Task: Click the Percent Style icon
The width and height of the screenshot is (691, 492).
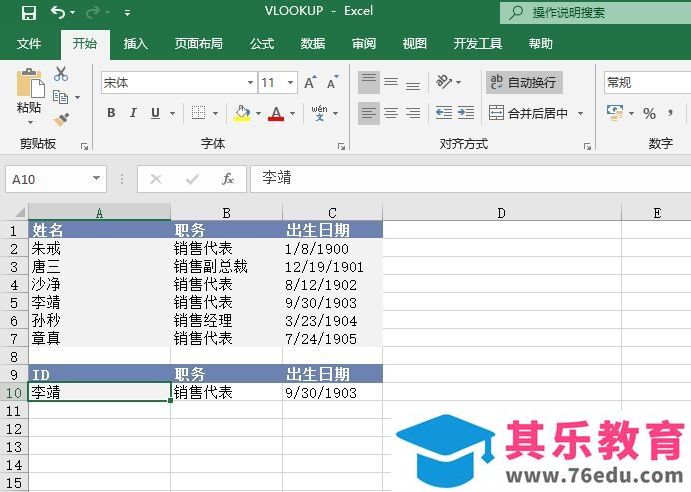Action: 649,113
